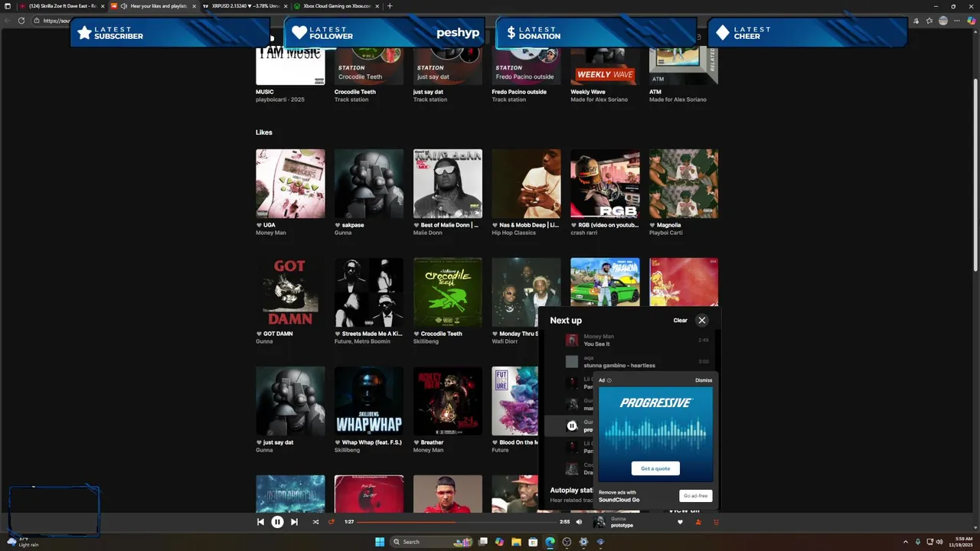Pause the current track in bottom player
980x551 pixels.
(x=277, y=522)
